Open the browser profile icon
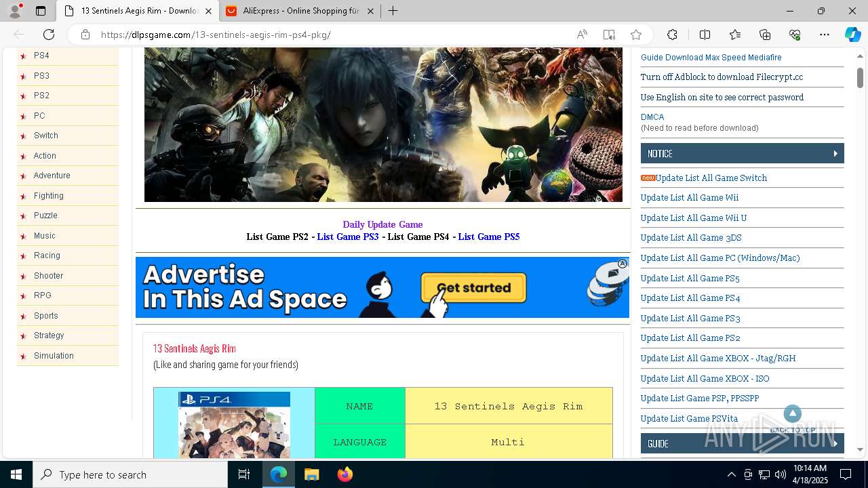This screenshot has width=868, height=488. click(x=14, y=11)
